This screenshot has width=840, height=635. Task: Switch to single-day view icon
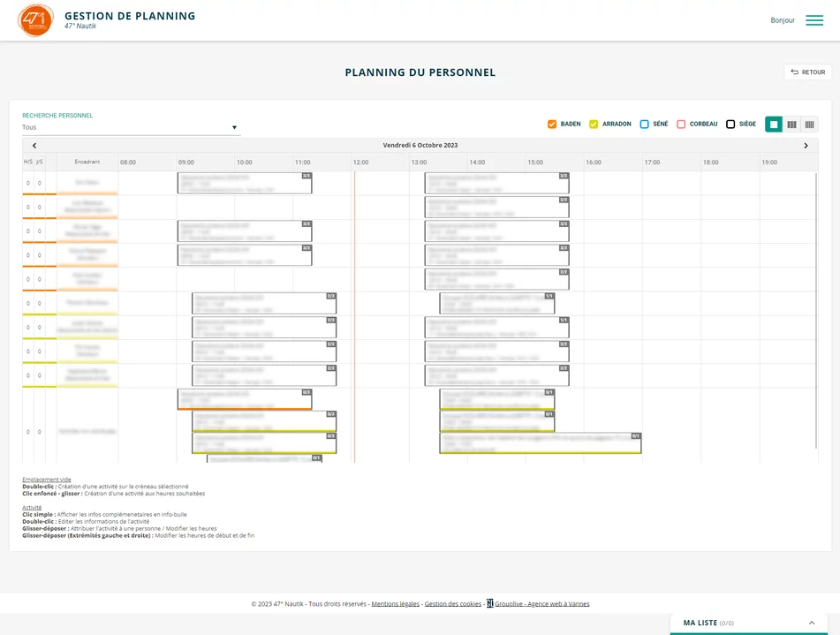[774, 125]
